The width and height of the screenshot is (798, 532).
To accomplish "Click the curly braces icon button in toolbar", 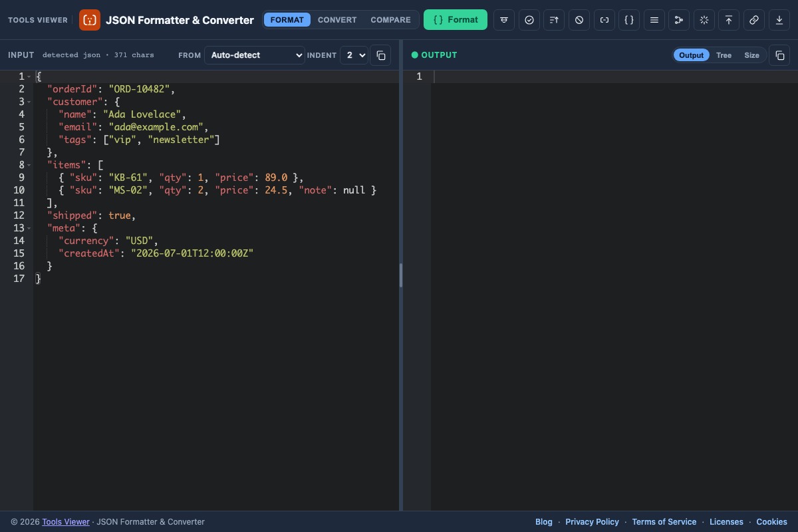I will point(629,20).
